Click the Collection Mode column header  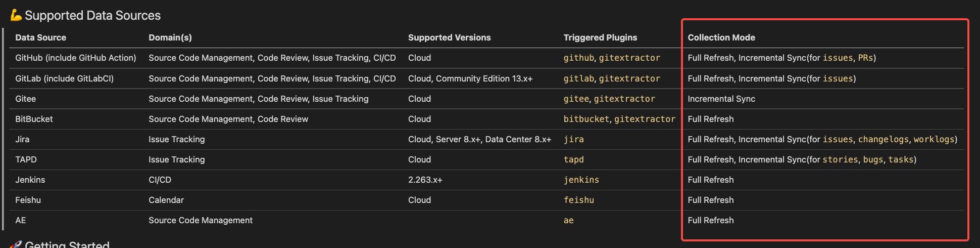click(721, 37)
